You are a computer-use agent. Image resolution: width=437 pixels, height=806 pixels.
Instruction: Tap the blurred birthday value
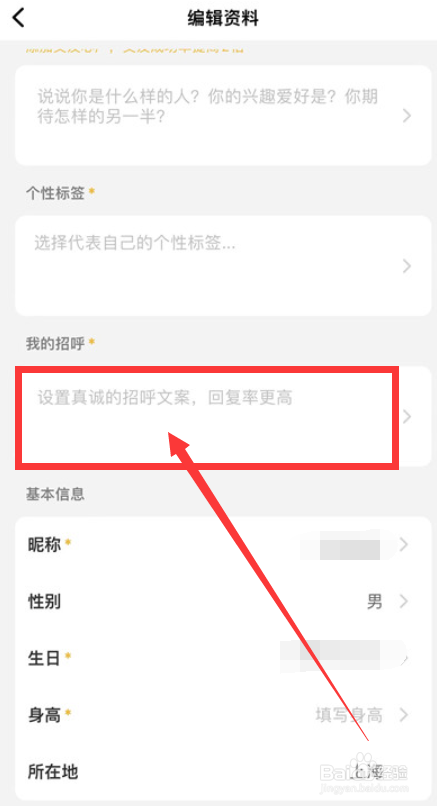tap(344, 657)
